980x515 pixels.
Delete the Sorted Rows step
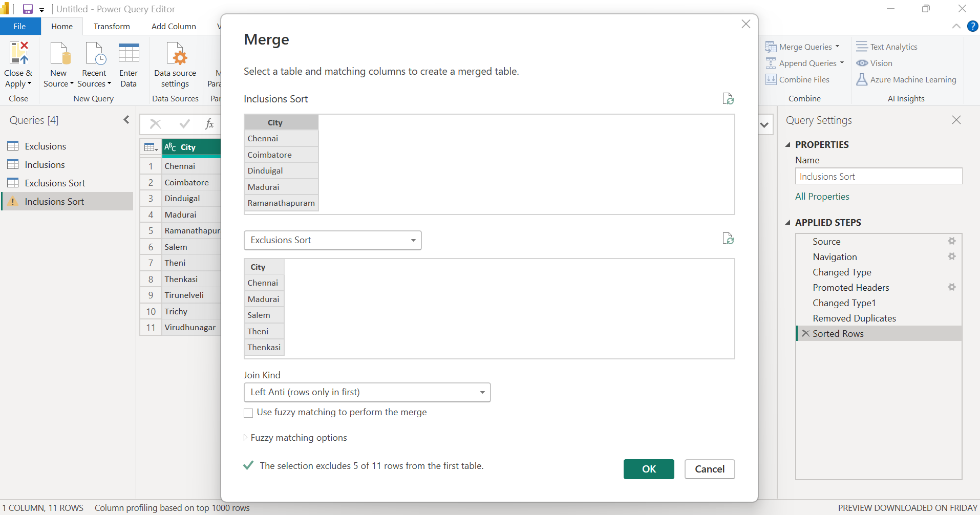806,333
